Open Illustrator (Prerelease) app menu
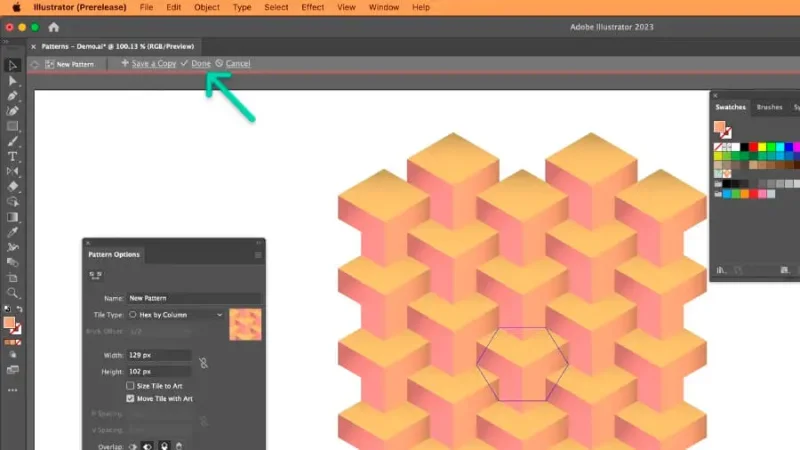This screenshot has width=800, height=450. coord(80,7)
